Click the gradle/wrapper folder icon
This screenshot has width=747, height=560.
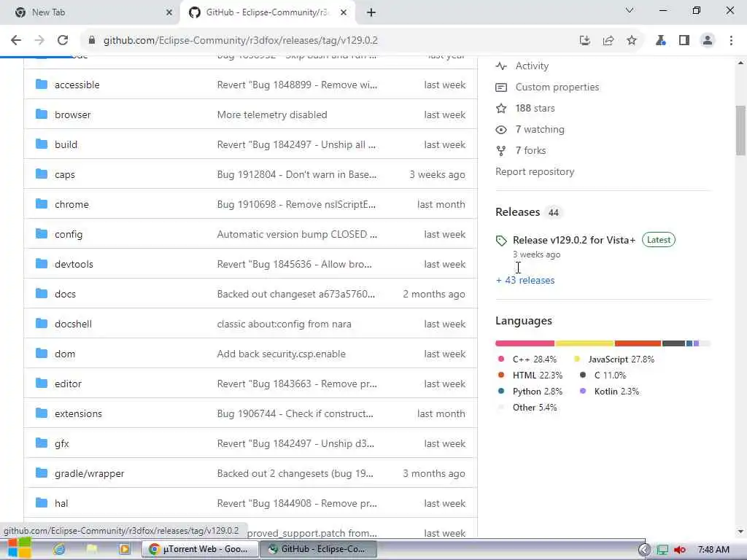pos(42,472)
